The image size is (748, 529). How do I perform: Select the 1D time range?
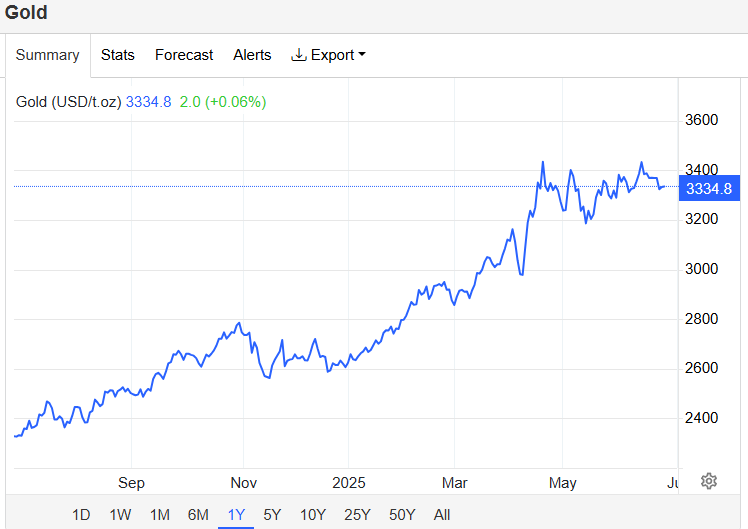(81, 515)
